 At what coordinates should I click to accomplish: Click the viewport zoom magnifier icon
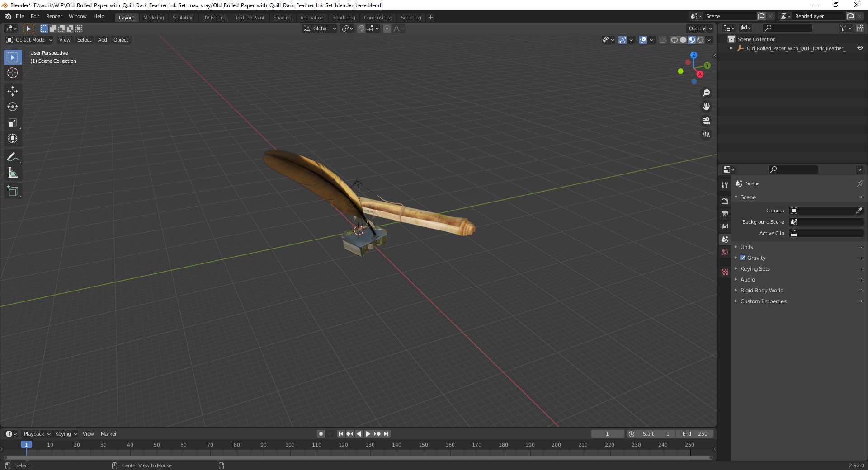pyautogui.click(x=706, y=93)
